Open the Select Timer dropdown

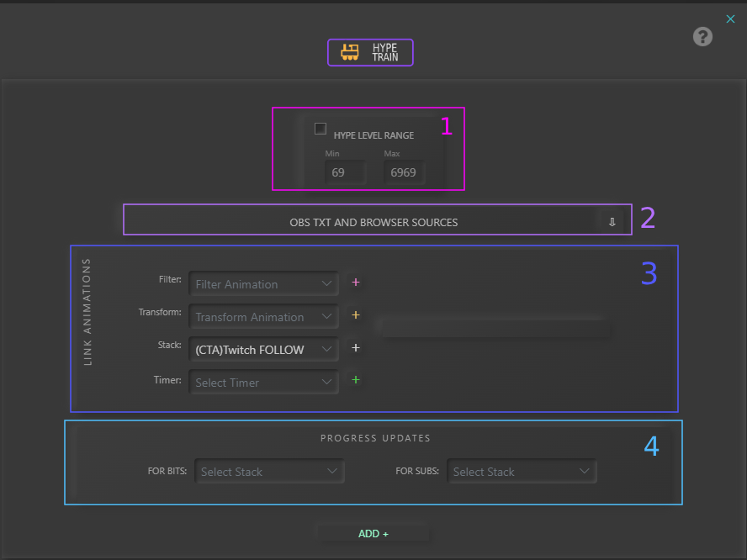coord(264,383)
